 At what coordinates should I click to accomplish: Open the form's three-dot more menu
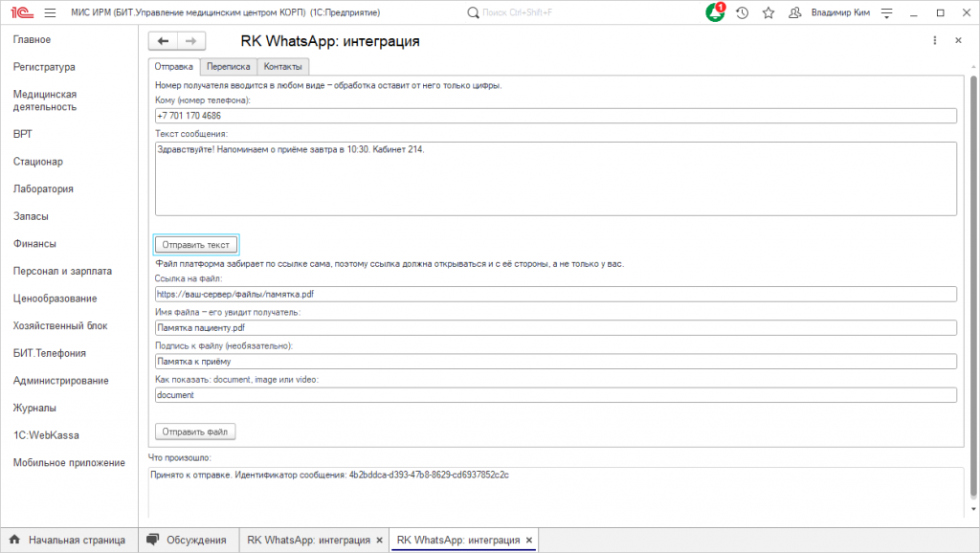pos(934,40)
